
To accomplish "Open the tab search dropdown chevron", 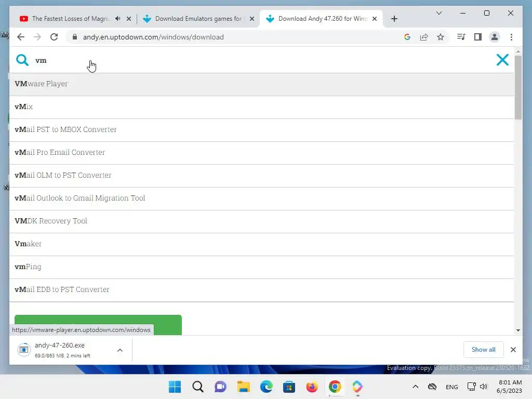I will tap(438, 13).
